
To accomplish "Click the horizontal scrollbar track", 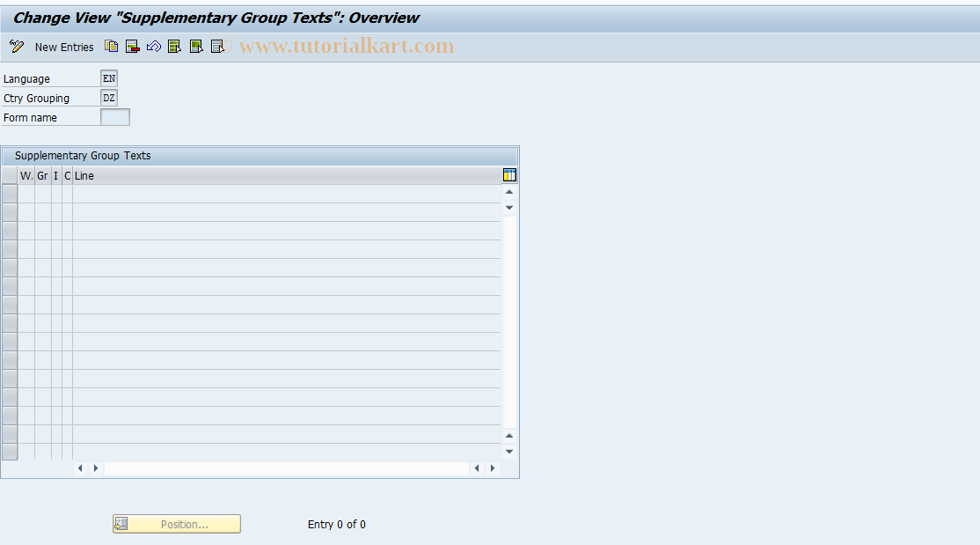I will coord(286,468).
